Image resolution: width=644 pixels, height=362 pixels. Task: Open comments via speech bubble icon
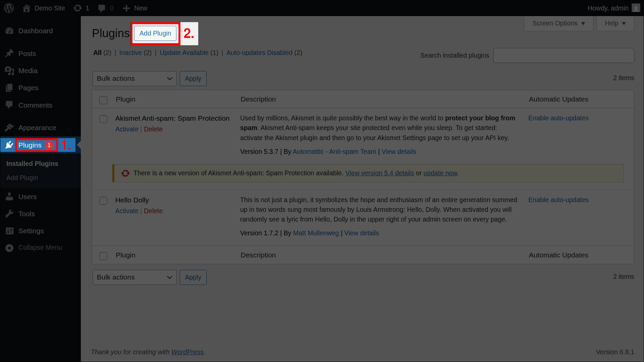pyautogui.click(x=103, y=8)
